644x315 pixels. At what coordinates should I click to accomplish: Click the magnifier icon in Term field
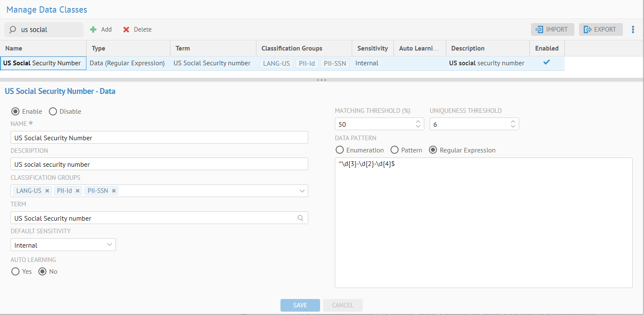coord(300,218)
